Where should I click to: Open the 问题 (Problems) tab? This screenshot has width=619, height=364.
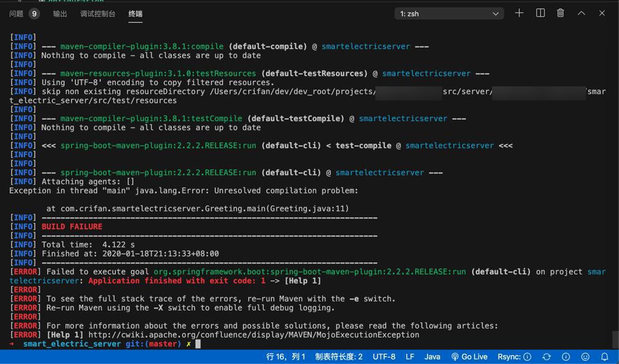coord(16,14)
